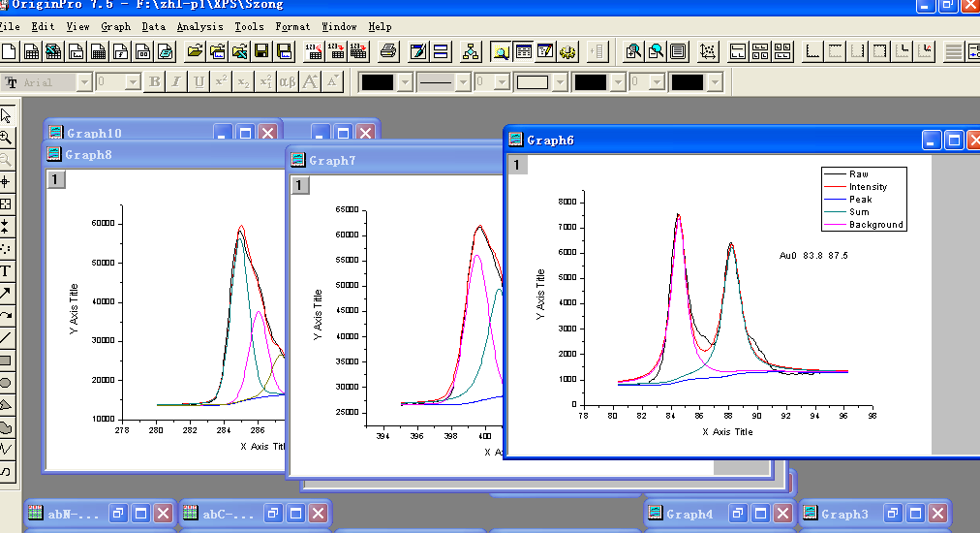Open Tools menu
This screenshot has width=980, height=533.
(249, 26)
